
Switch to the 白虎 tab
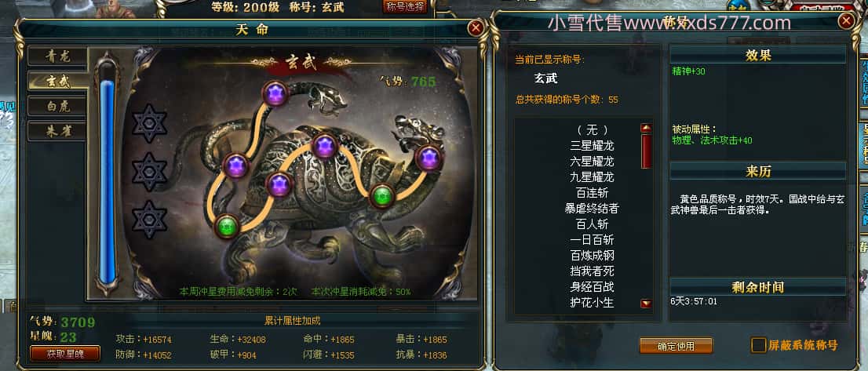57,106
